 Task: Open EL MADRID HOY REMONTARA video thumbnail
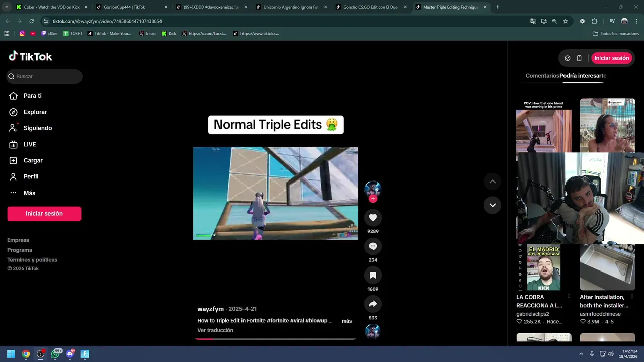tap(544, 267)
